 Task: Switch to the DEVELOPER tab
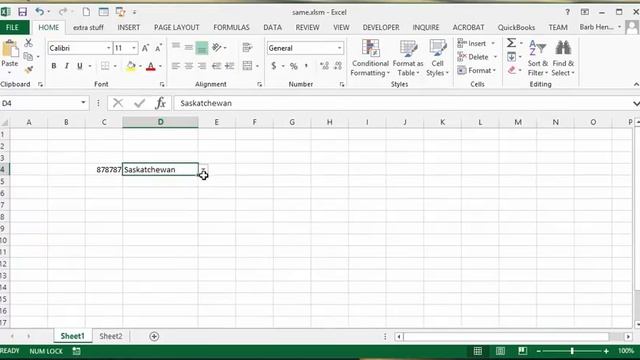pyautogui.click(x=381, y=27)
